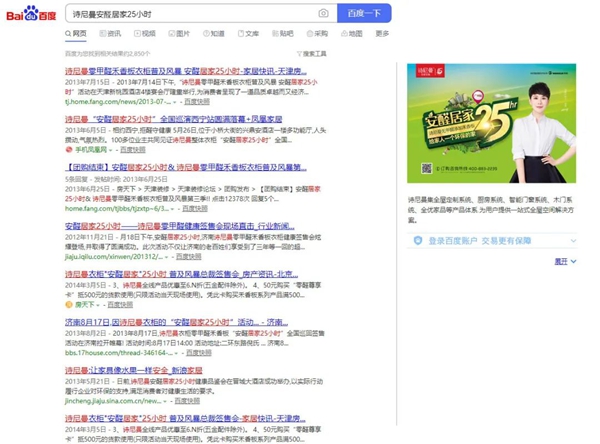Click the 手机凤凰网 source icon

click(x=69, y=150)
